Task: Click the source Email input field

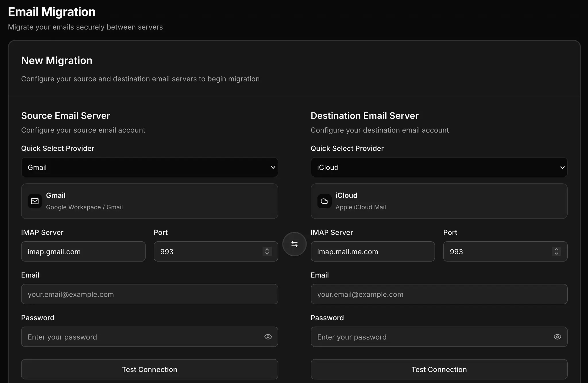Action: point(150,294)
